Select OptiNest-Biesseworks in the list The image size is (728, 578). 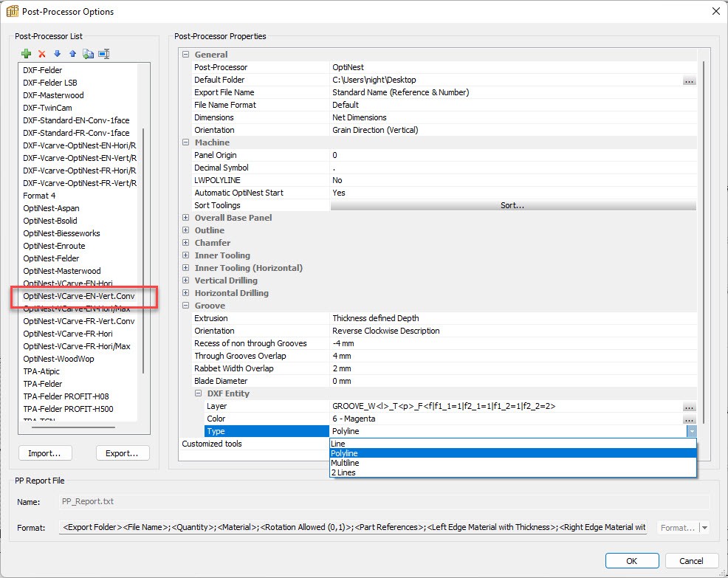point(61,233)
